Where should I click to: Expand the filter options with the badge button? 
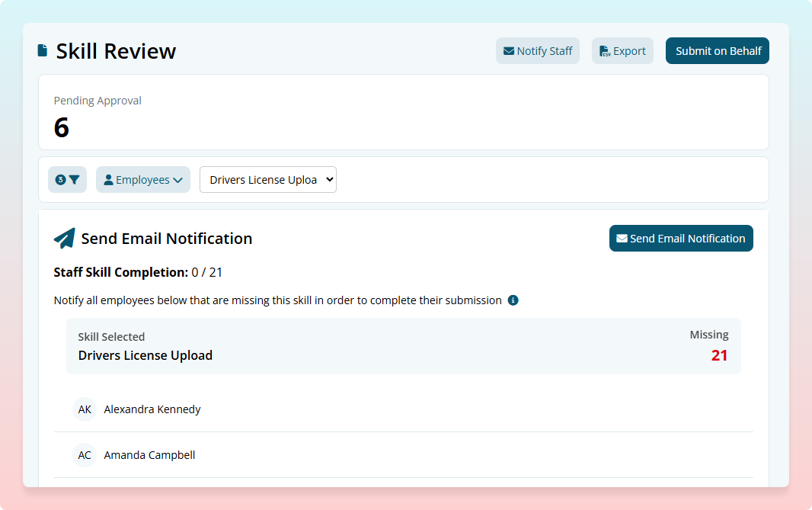[x=67, y=179]
